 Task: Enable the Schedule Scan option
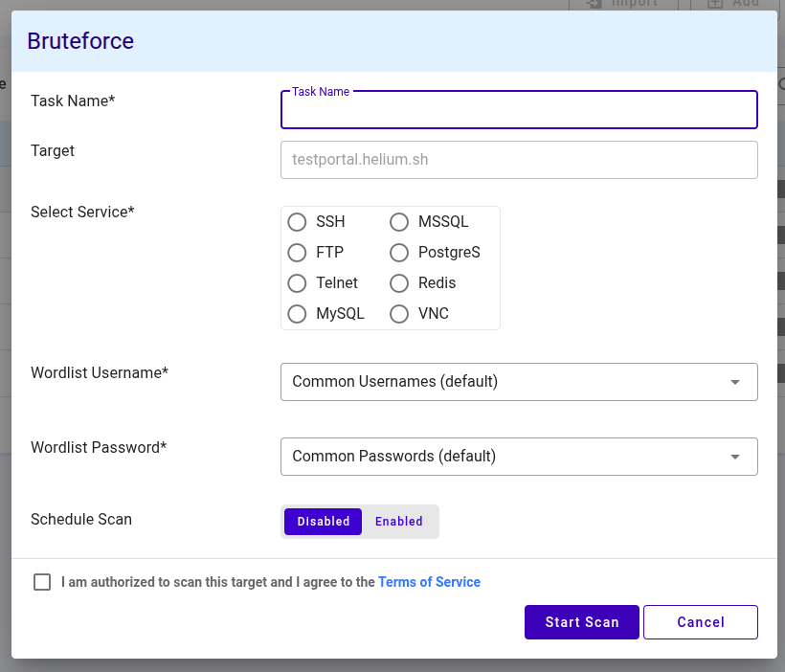tap(399, 522)
